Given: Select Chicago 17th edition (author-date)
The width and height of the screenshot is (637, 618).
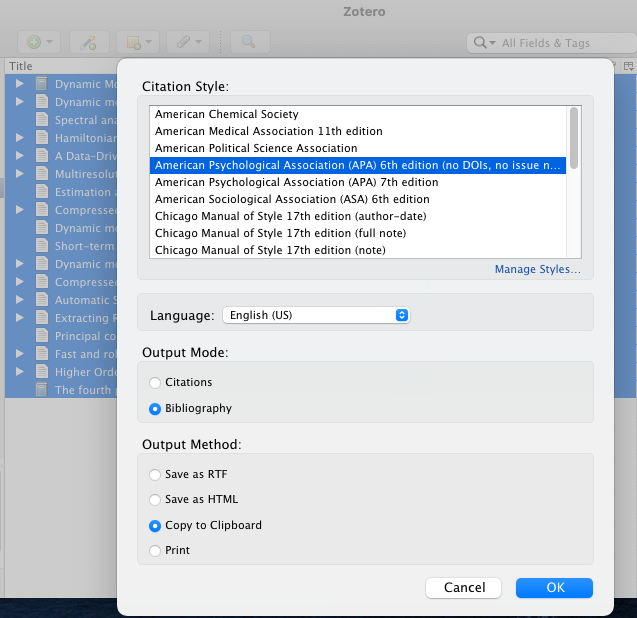Looking at the screenshot, I should coord(358,216).
